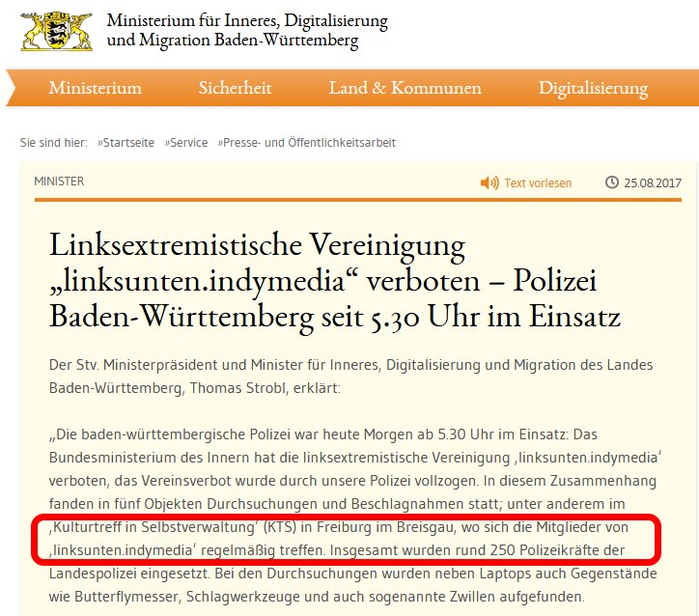Start the Text vorlesen read-aloud link
The height and width of the screenshot is (616, 699).
click(x=538, y=182)
